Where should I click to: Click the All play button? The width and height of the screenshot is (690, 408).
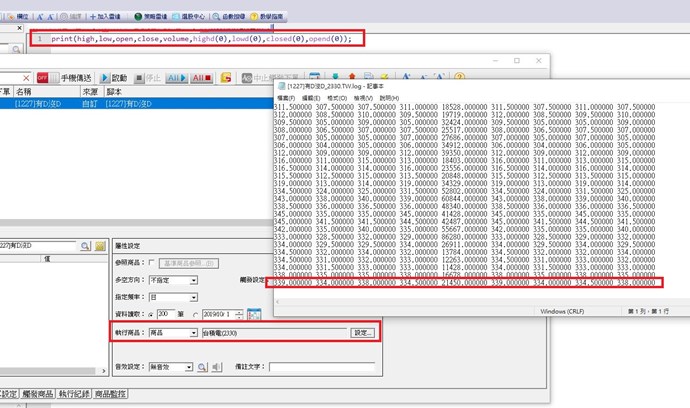pyautogui.click(x=178, y=77)
